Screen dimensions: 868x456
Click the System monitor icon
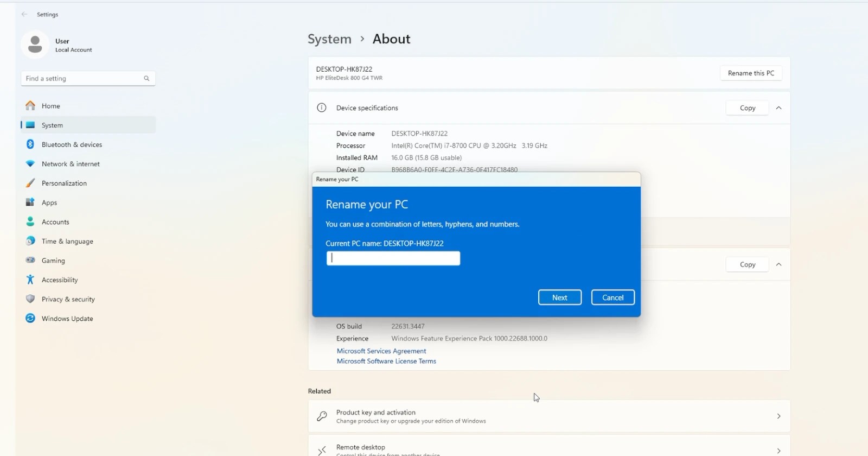coord(30,125)
